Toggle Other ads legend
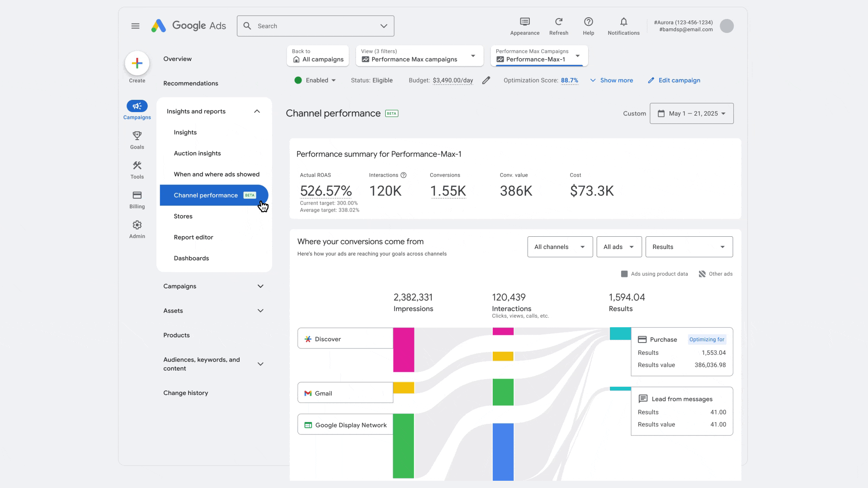This screenshot has width=868, height=488. pos(715,274)
